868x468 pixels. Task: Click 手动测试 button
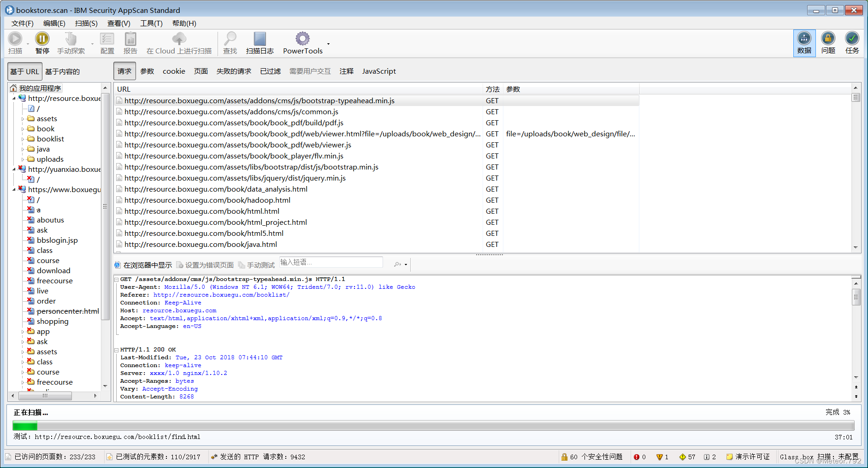(x=256, y=265)
